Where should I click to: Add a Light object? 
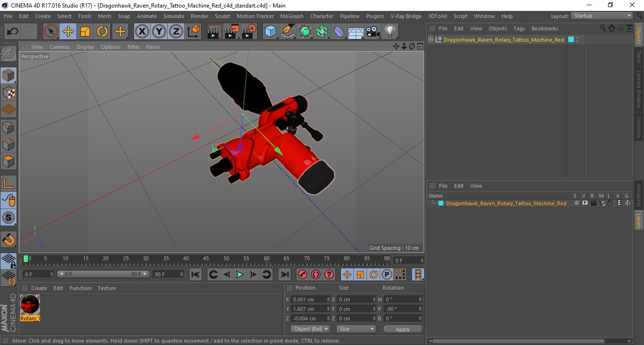pos(390,32)
